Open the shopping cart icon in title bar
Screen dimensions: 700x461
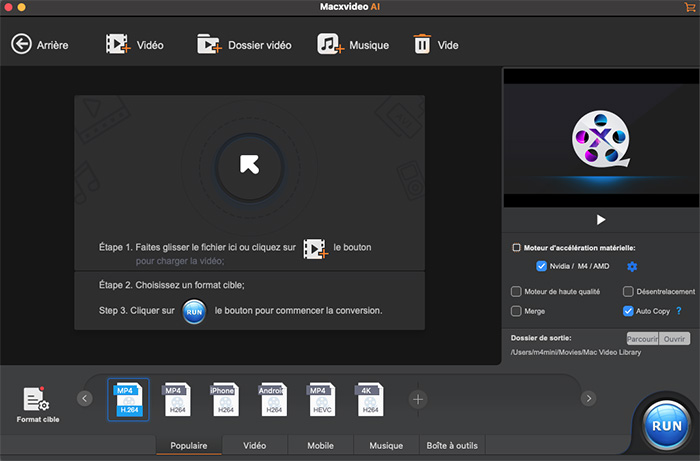[x=689, y=7]
